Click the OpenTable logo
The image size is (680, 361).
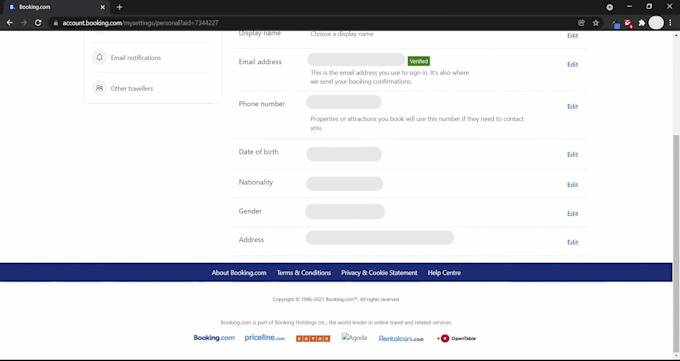tap(457, 338)
